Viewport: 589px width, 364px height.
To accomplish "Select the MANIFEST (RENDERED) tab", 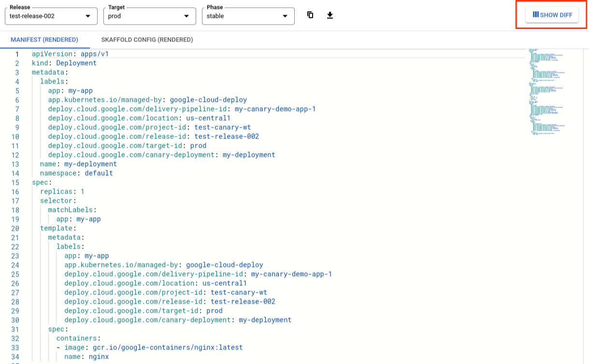I will click(45, 40).
